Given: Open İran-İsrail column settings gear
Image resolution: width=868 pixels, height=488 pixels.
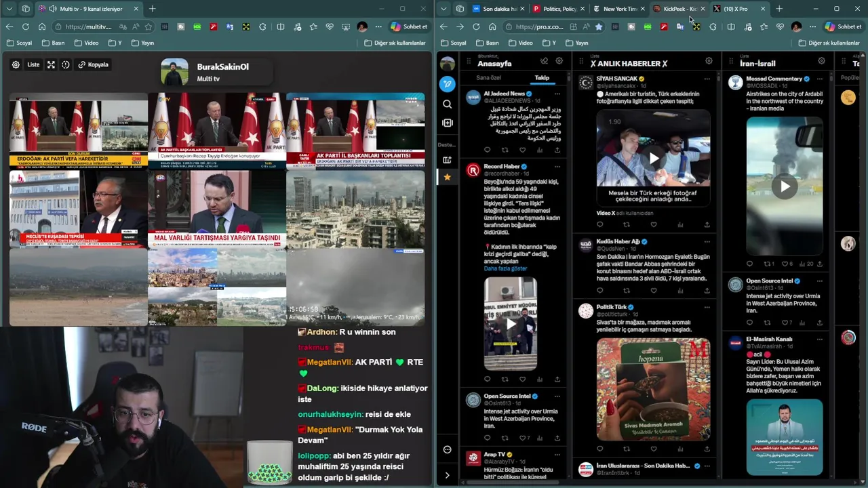Looking at the screenshot, I should [x=821, y=61].
